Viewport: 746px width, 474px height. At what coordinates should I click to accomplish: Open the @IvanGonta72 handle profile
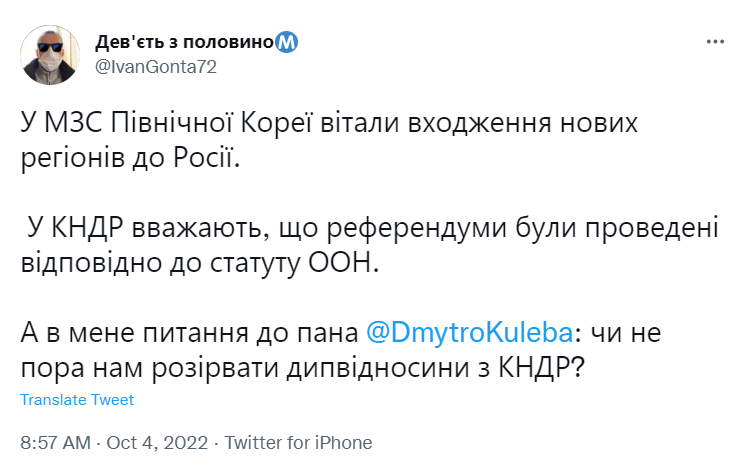tap(155, 67)
